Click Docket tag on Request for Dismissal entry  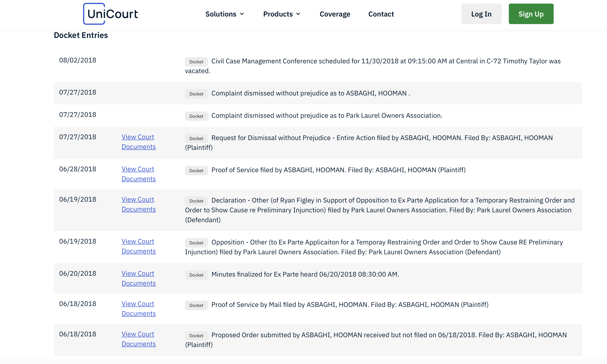pyautogui.click(x=196, y=139)
